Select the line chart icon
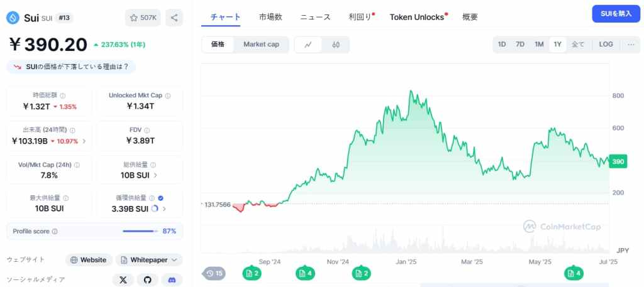 tap(308, 45)
